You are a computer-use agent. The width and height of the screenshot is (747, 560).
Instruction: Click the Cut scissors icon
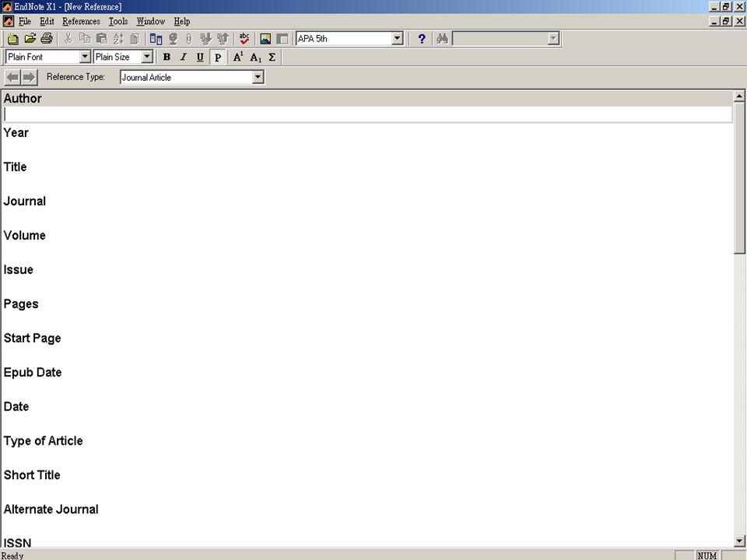(x=68, y=39)
